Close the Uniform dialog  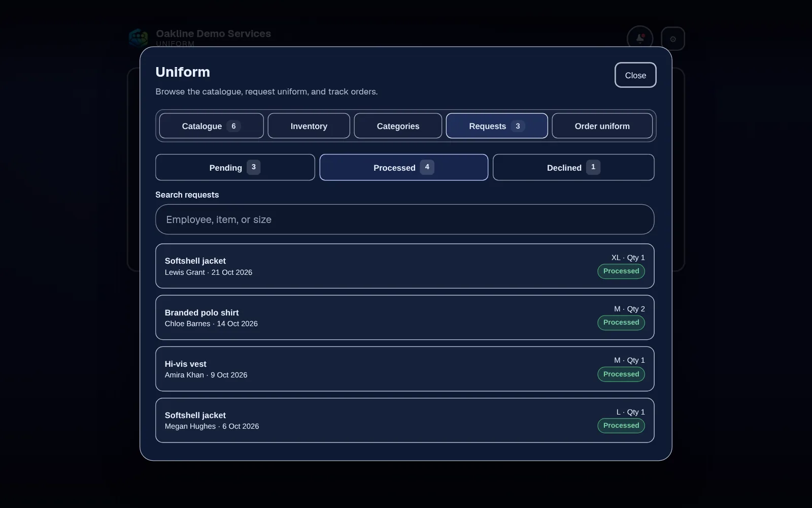click(635, 75)
